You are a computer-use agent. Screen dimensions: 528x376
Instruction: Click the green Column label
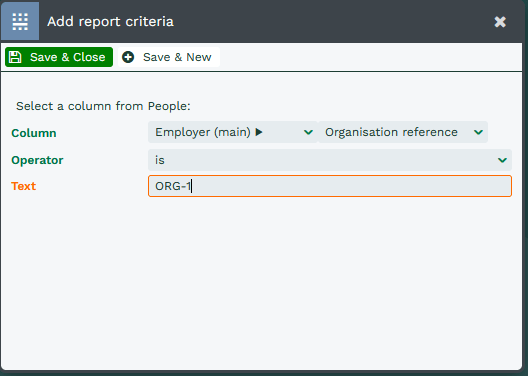pyautogui.click(x=34, y=133)
